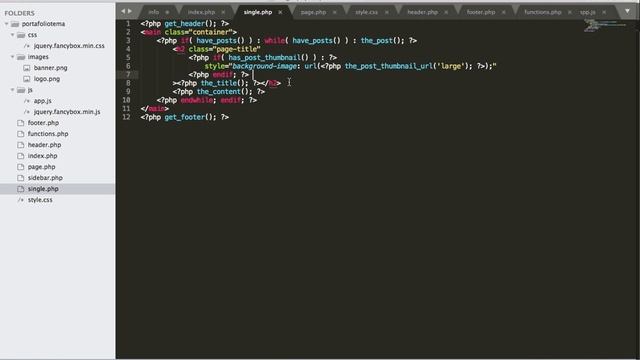This screenshot has width=640, height=360.
Task: Click the images folder icon
Action: coord(21,57)
